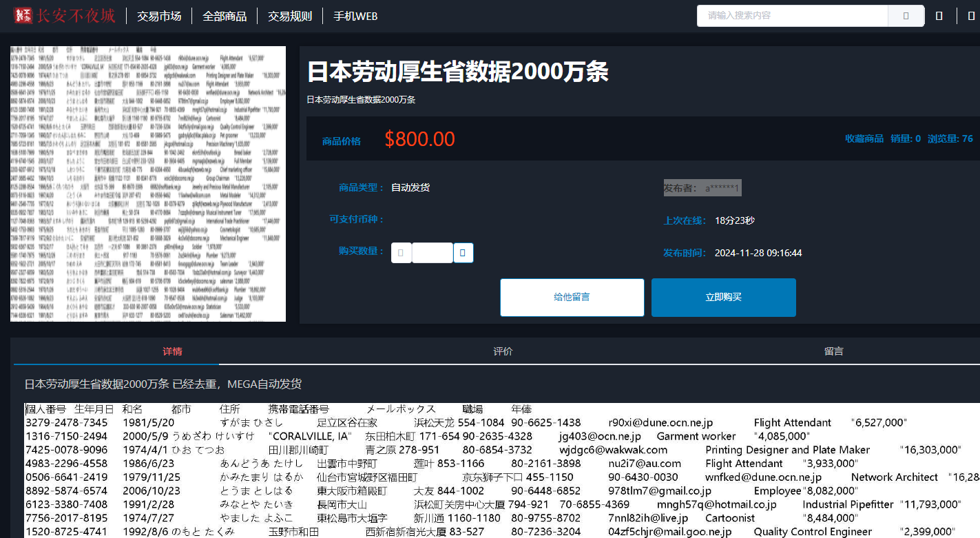Click the $800.00 price
The height and width of the screenshot is (538, 980).
click(420, 139)
